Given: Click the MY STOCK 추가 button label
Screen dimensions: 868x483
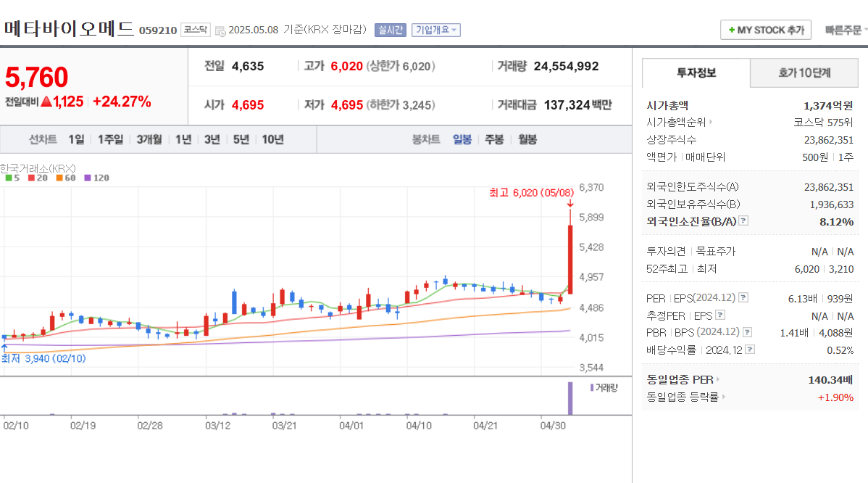Looking at the screenshot, I should click(x=771, y=30).
